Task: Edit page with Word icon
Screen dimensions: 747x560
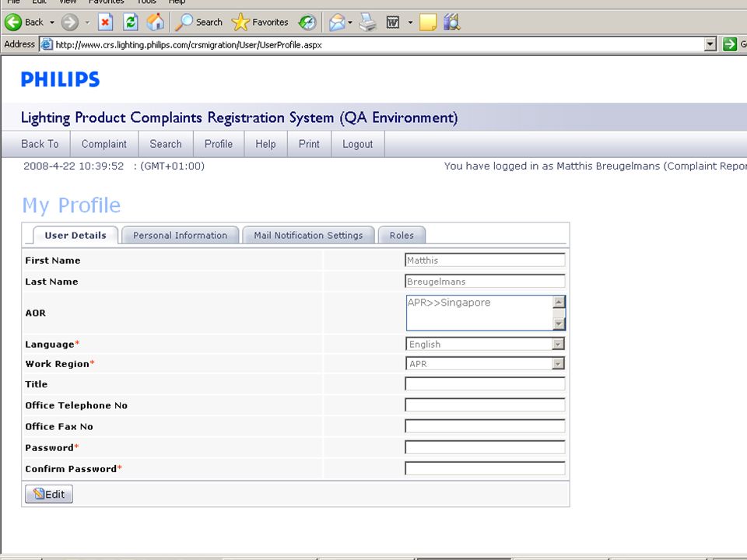Action: coord(392,22)
